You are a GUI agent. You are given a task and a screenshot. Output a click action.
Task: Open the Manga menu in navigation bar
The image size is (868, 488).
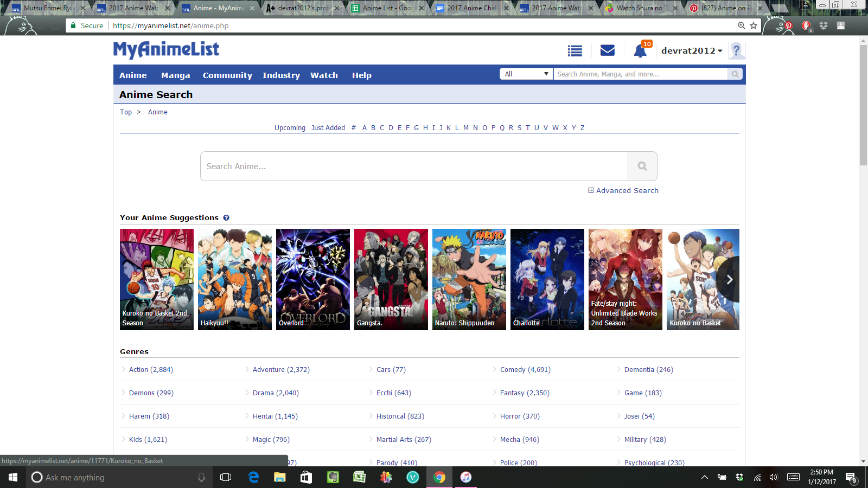[175, 75]
